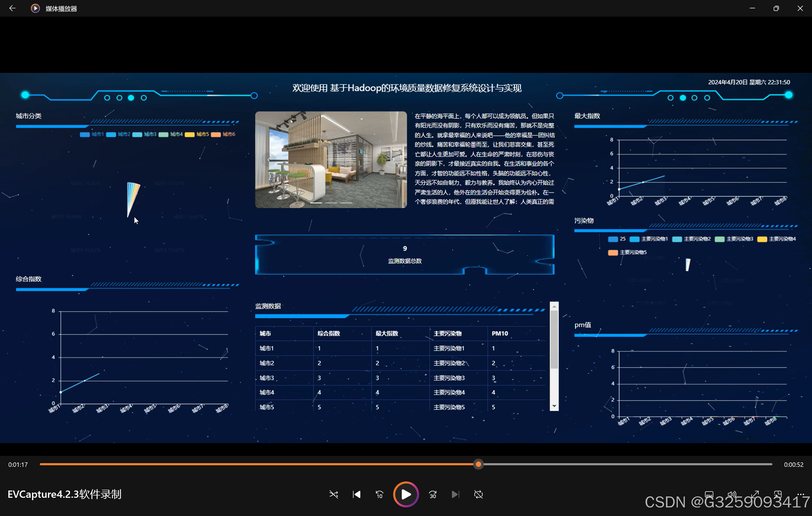Screen dimensions: 812x516
Task: Click the table scrollbar up arrow
Action: tap(554, 306)
